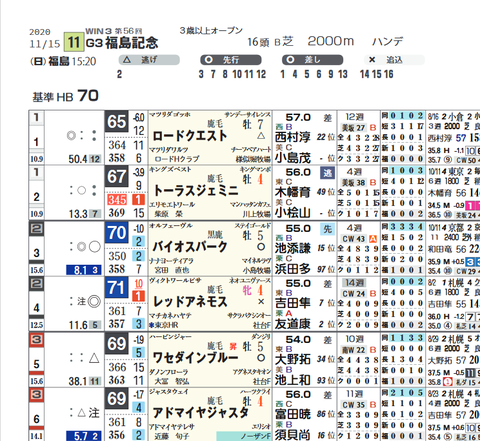Click sire name キングズベスト
480x441 pixels.
click(x=170, y=169)
